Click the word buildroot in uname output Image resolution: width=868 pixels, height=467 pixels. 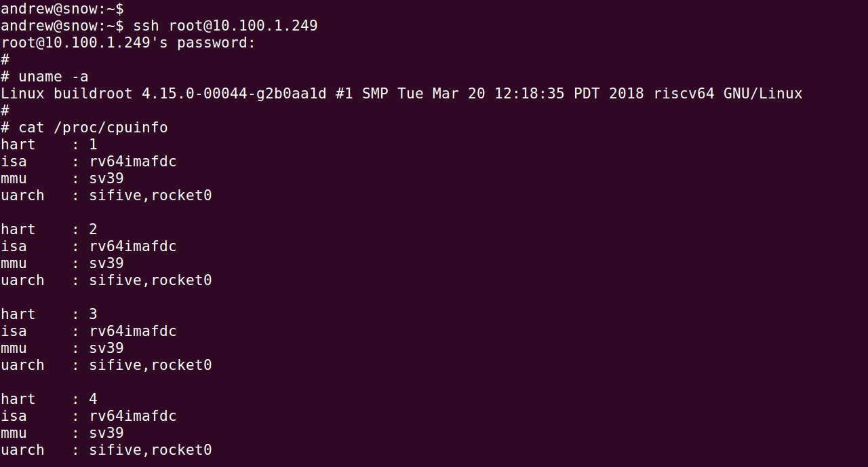point(93,94)
